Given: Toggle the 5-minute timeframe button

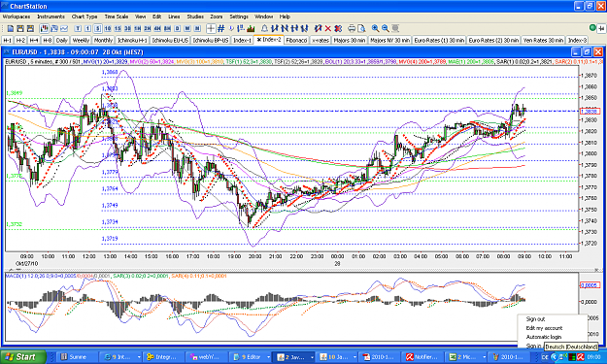Looking at the screenshot, I should (97, 28).
